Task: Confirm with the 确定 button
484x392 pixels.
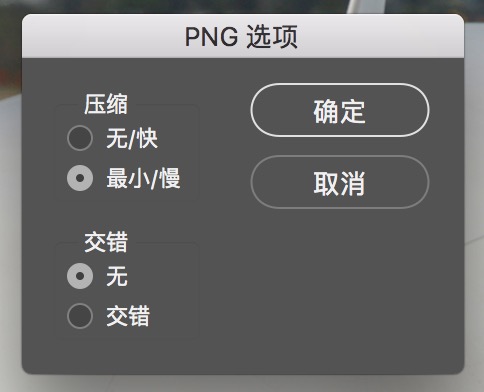Action: point(340,110)
